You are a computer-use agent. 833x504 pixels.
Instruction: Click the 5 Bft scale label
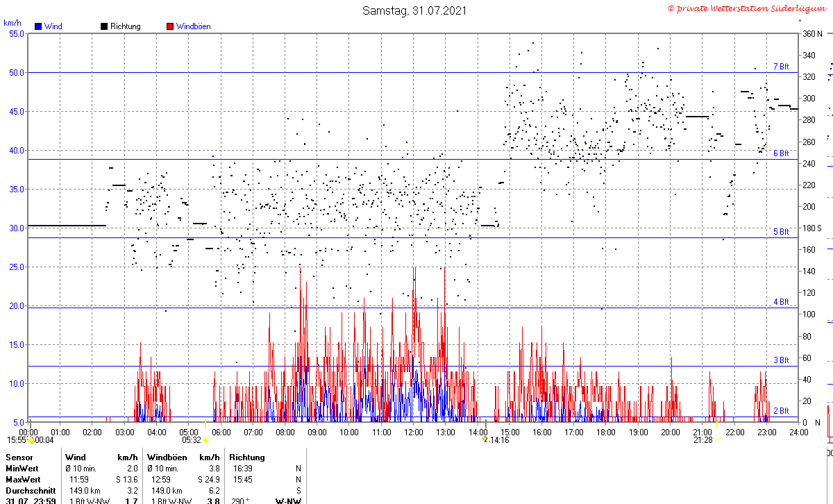(x=781, y=232)
